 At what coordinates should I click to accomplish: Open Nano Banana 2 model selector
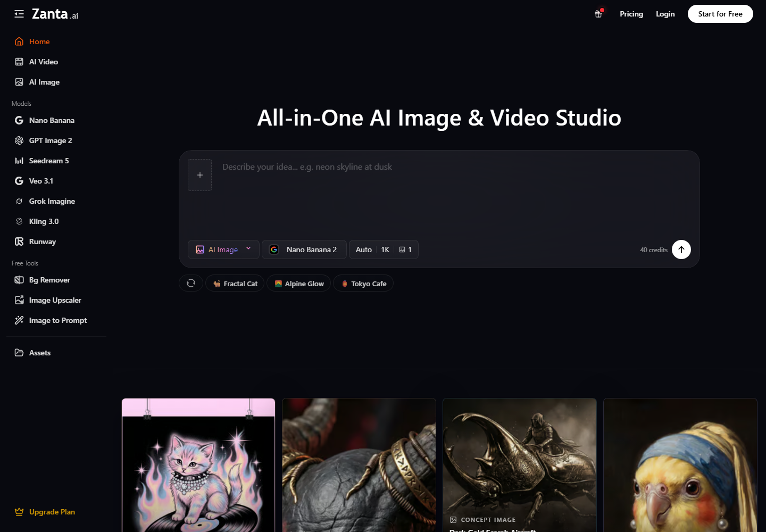pos(304,250)
